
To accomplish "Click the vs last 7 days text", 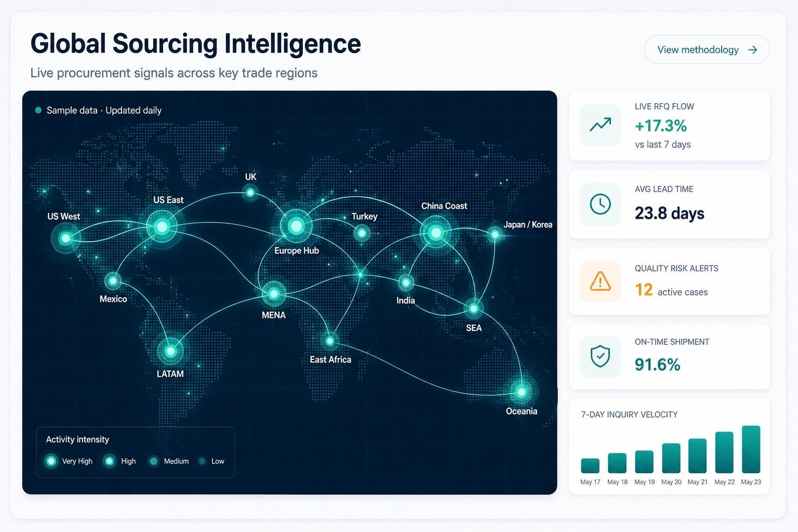I will tap(662, 144).
